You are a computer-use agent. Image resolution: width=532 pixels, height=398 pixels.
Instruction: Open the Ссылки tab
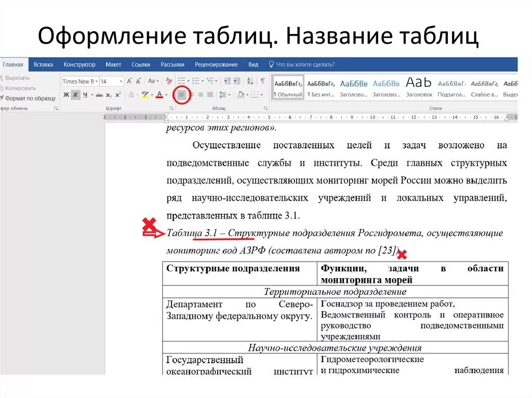coord(141,64)
